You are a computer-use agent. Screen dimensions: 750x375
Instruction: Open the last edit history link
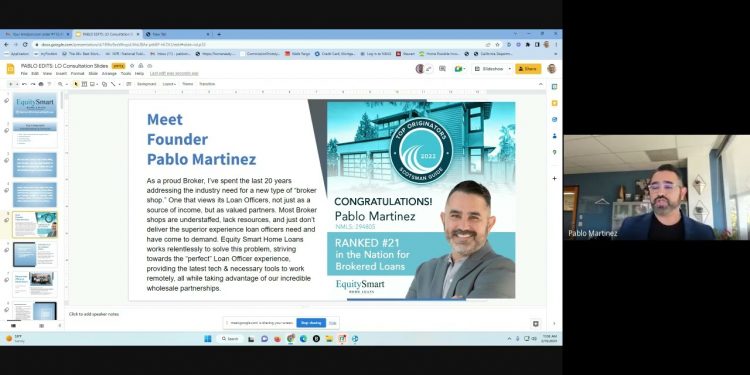coord(174,74)
